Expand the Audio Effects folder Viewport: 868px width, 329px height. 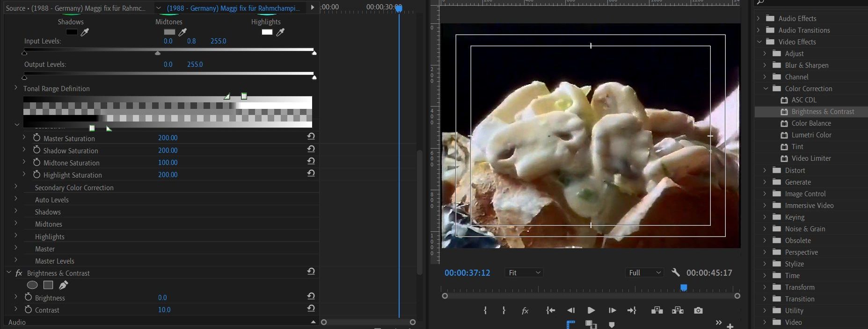(x=759, y=18)
